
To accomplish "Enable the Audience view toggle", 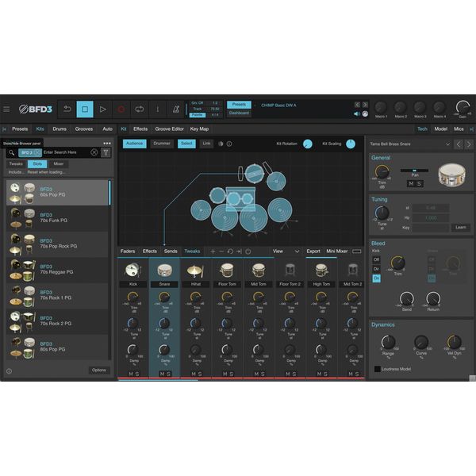I will tap(135, 144).
